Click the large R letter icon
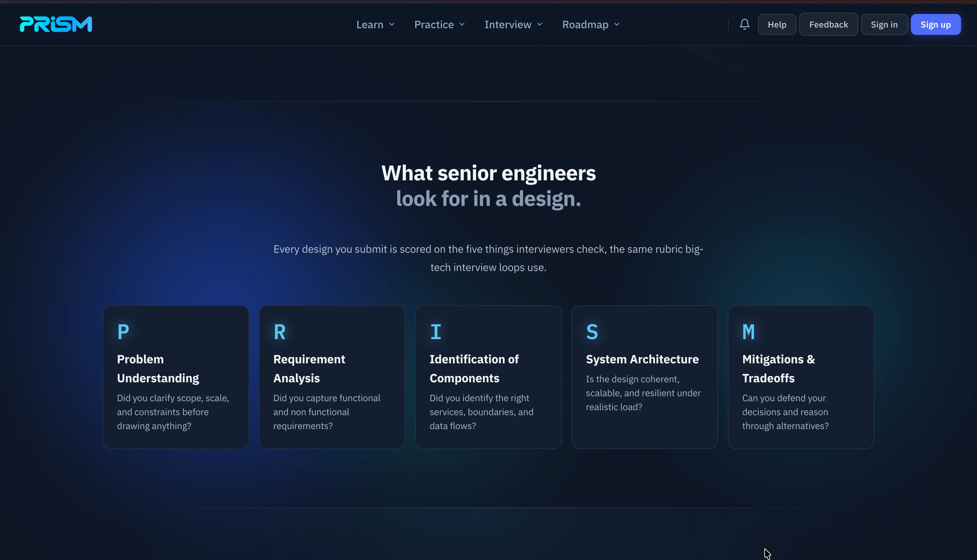 coord(279,331)
